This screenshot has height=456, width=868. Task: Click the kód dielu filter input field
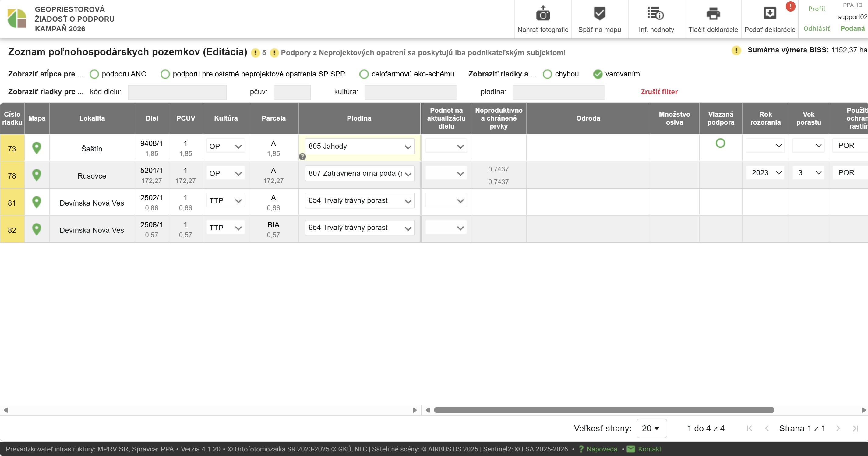(x=177, y=92)
